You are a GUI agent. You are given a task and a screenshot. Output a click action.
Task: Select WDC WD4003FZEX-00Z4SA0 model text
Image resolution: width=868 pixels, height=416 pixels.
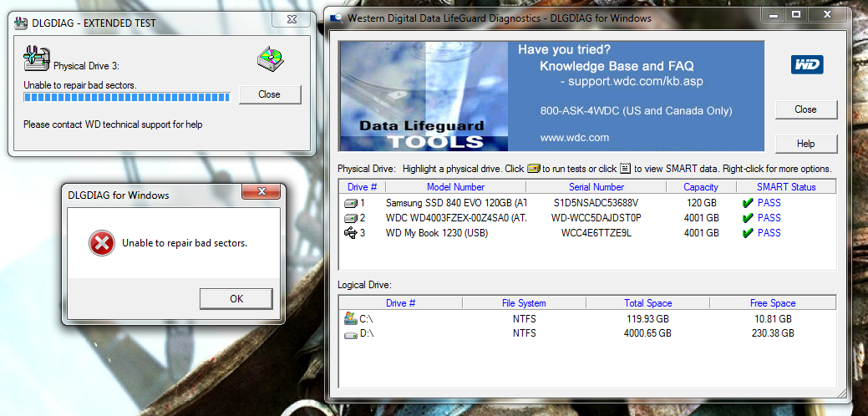[x=456, y=218]
